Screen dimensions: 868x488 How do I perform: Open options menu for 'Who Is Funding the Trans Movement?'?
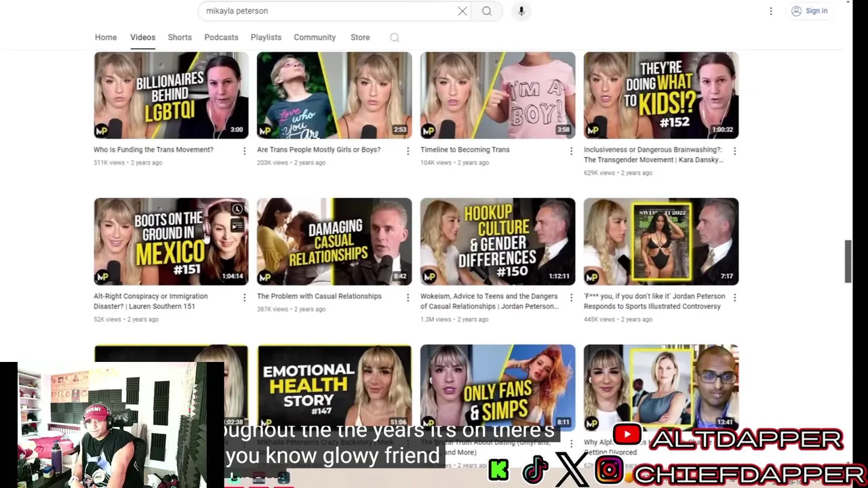tap(244, 150)
